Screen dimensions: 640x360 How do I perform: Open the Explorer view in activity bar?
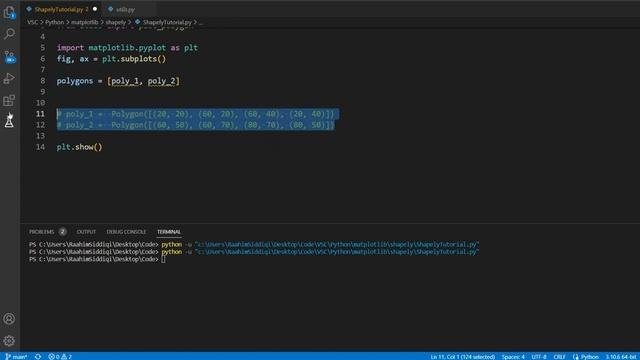click(9, 12)
